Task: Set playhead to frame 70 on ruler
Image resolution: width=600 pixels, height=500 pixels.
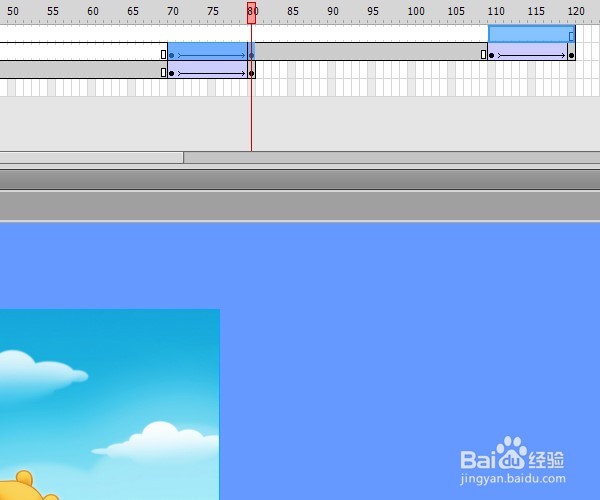Action: [173, 11]
